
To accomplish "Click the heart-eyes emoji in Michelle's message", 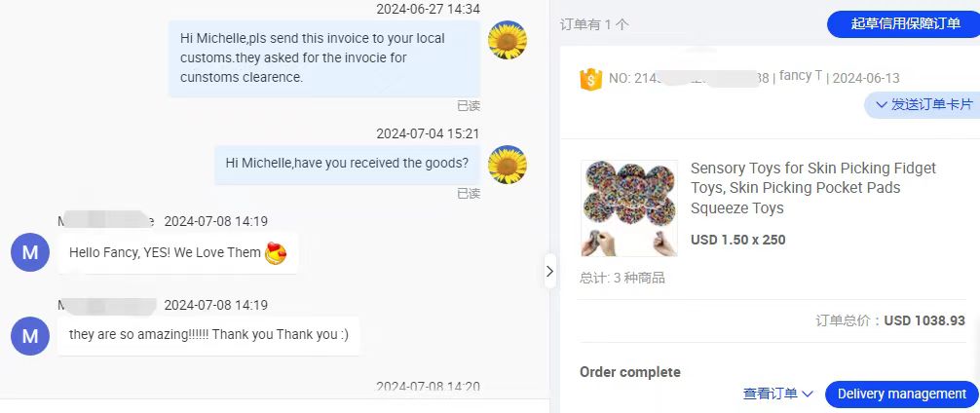I will 277,253.
